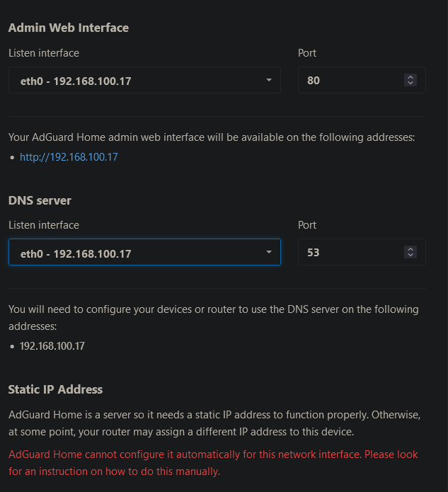Click the Static IP Address heading
The width and height of the screenshot is (448, 492).
(55, 389)
